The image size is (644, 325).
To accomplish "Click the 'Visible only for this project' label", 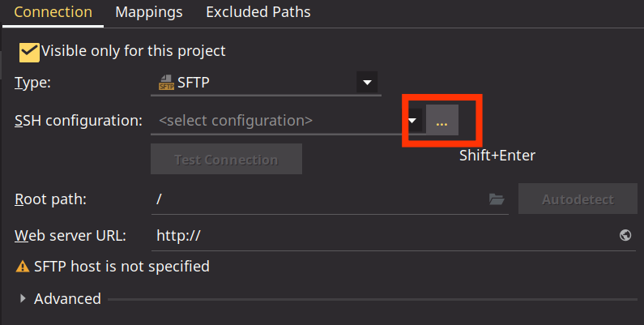I will point(134,51).
